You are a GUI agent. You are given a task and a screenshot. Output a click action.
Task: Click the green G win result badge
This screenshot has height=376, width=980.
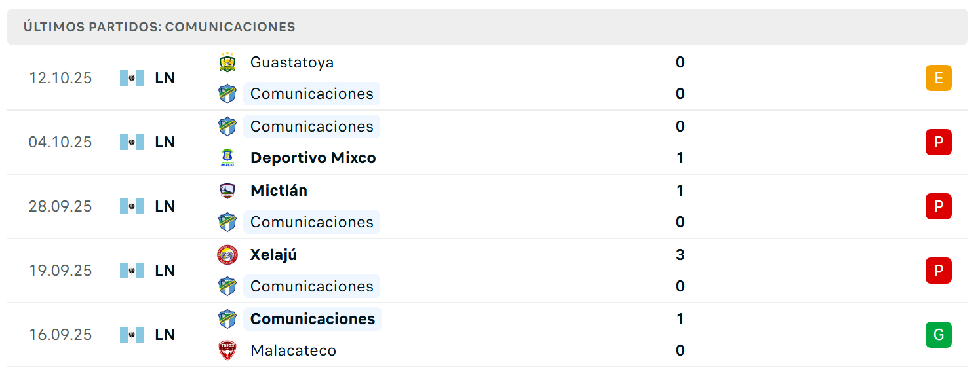[x=939, y=335]
